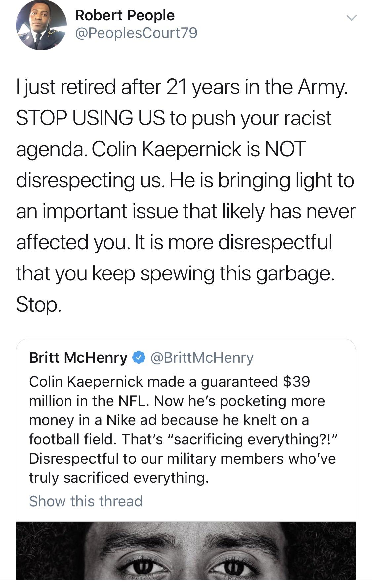Click 'Colin Kaepernick is NOT' in main tweet

click(197, 149)
